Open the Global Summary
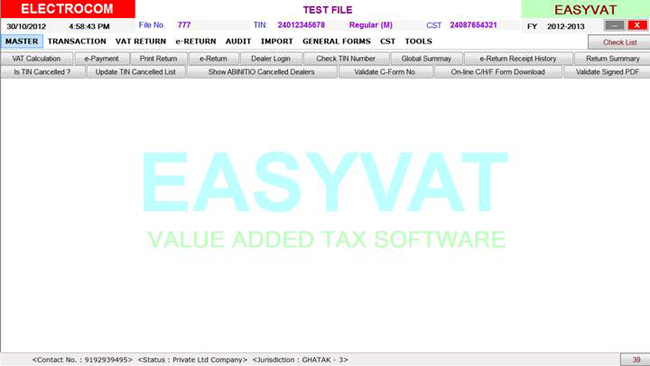 426,58
